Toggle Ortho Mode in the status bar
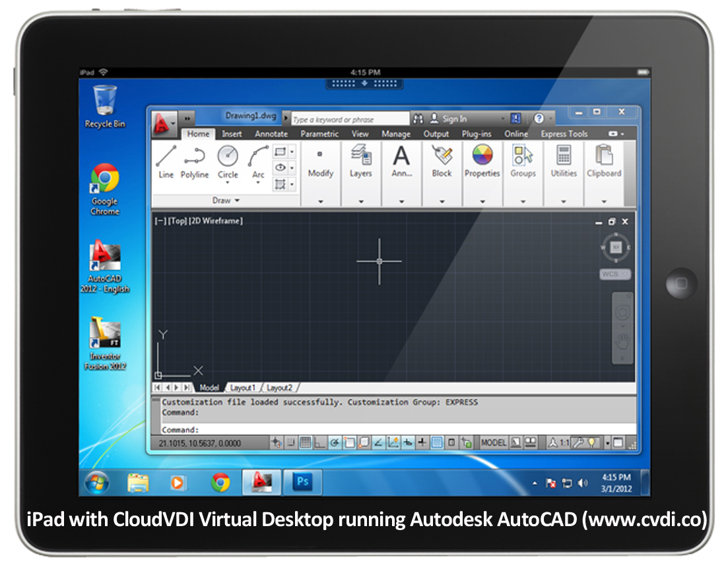 tap(319, 443)
